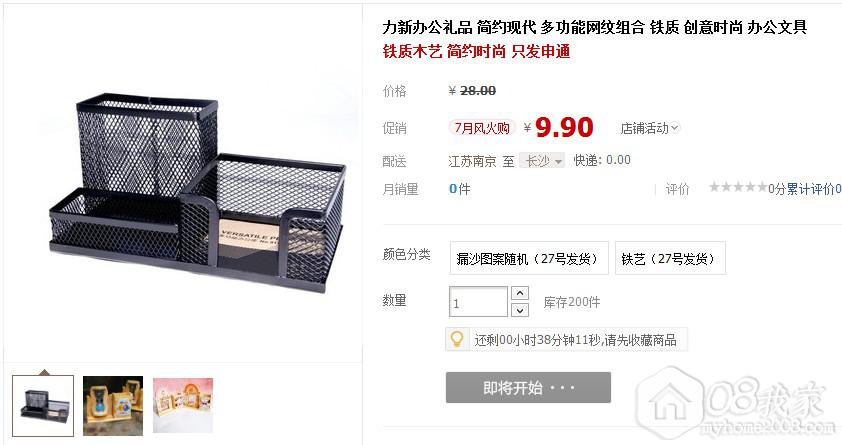Click the 9.90 promotional price
The height and width of the screenshot is (445, 842).
pyautogui.click(x=564, y=128)
